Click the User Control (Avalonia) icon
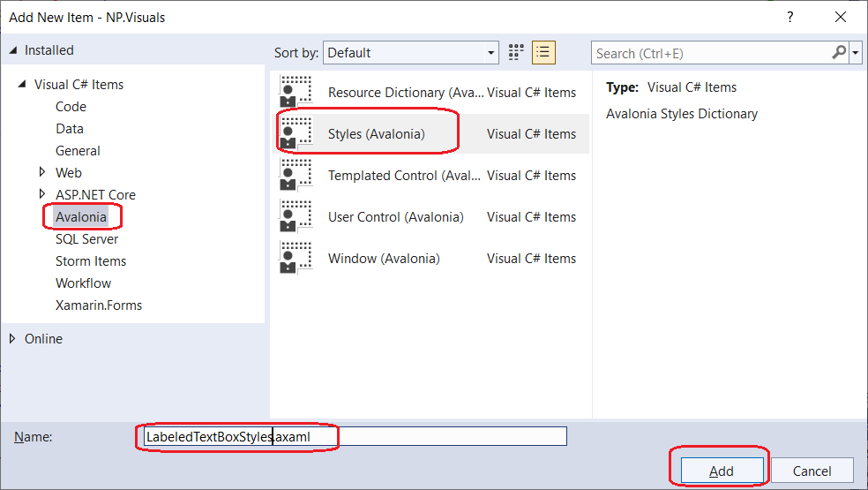 (296, 216)
